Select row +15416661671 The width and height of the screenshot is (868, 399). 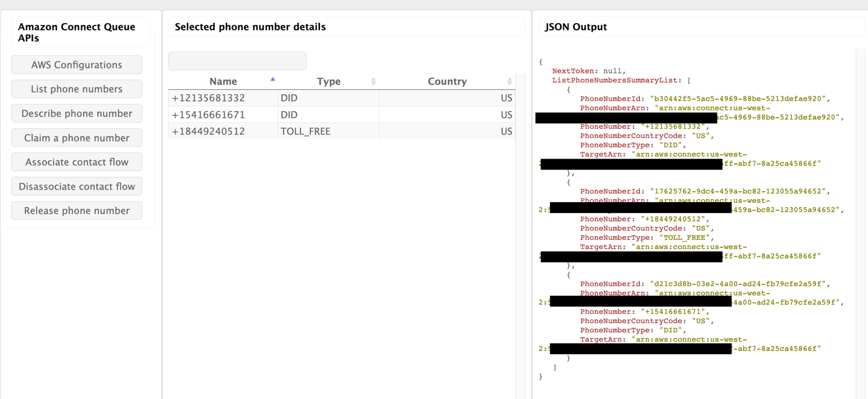(342, 115)
